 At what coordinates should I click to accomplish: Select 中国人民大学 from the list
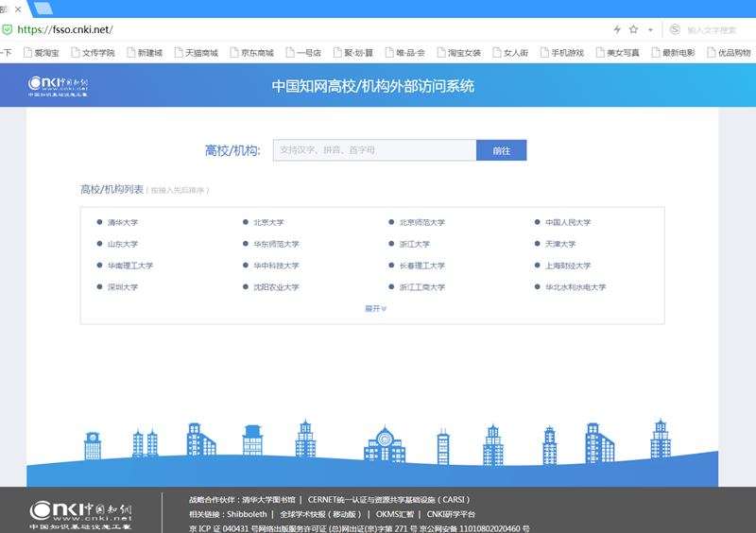point(567,222)
